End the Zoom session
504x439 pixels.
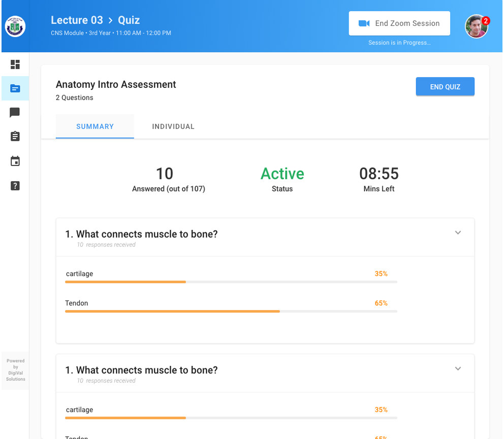399,23
